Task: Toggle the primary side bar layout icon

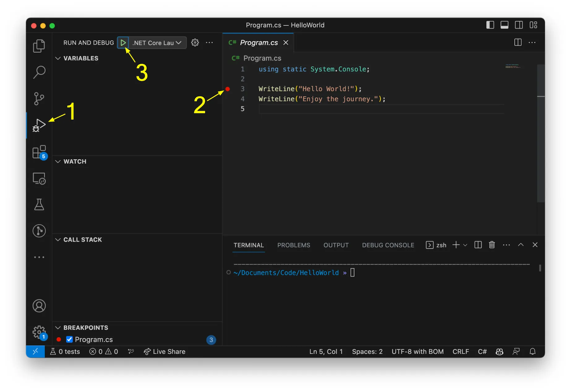Action: click(490, 25)
